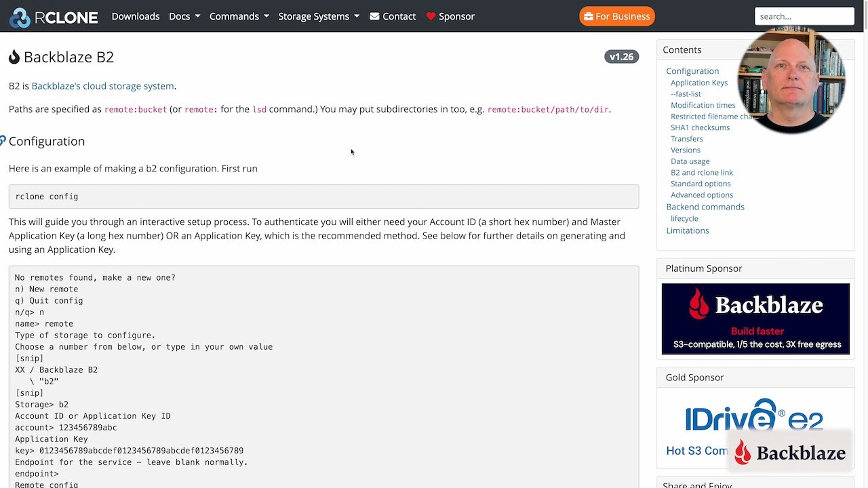Open the Backblaze platinum sponsor banner
The height and width of the screenshot is (488, 868).
(755, 319)
